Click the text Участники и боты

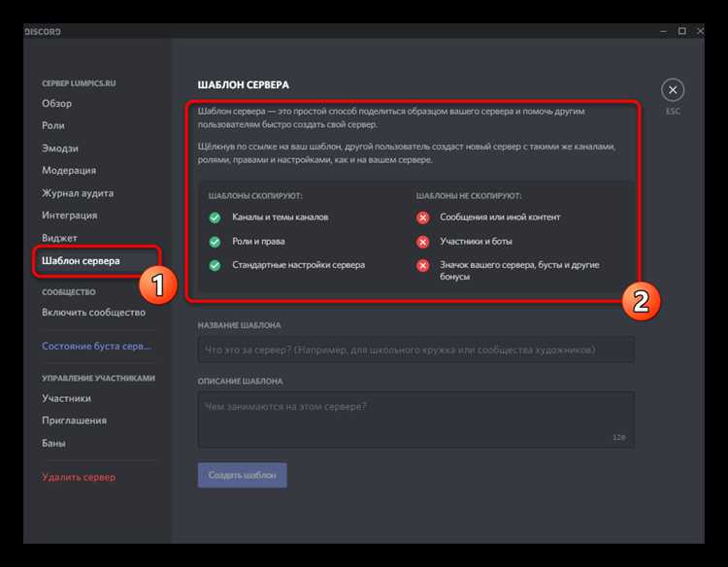click(x=476, y=241)
